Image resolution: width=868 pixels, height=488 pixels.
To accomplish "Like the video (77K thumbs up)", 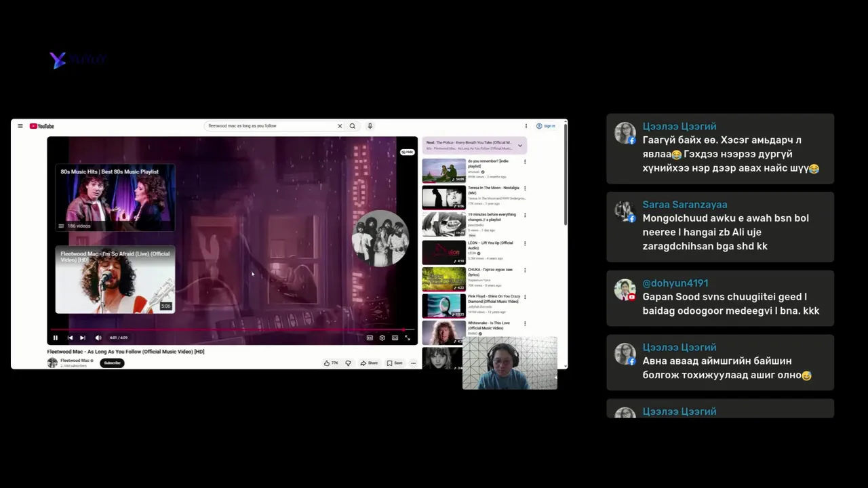I will point(331,363).
